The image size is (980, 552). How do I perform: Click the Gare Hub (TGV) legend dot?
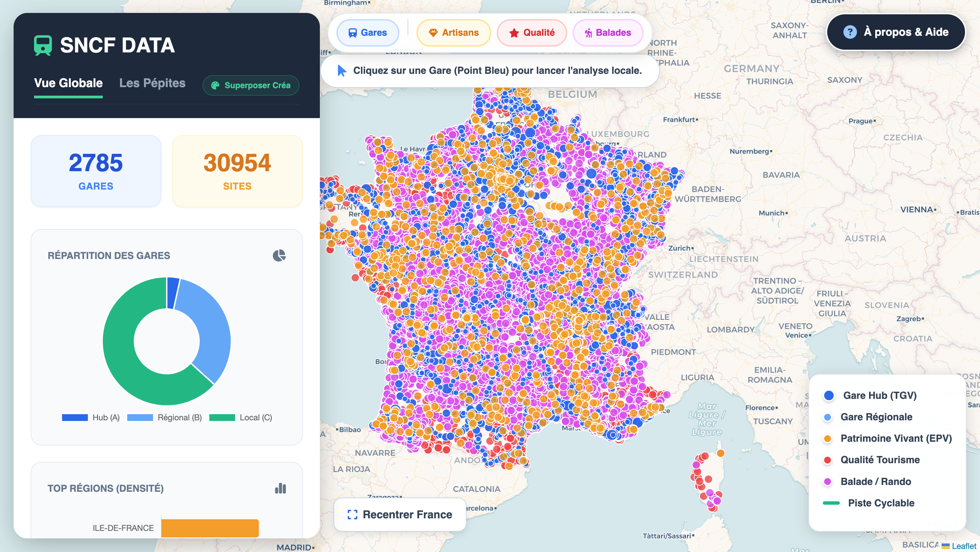(x=829, y=396)
